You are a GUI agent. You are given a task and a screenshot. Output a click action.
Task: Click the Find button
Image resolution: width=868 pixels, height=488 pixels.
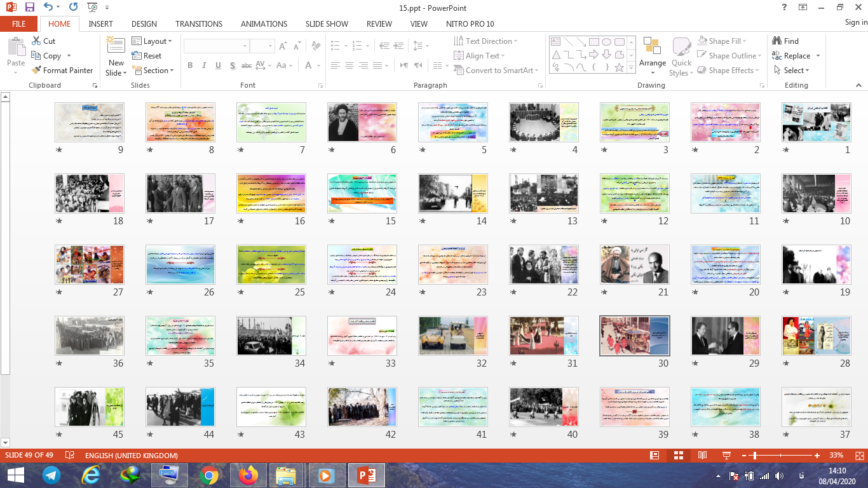click(785, 41)
